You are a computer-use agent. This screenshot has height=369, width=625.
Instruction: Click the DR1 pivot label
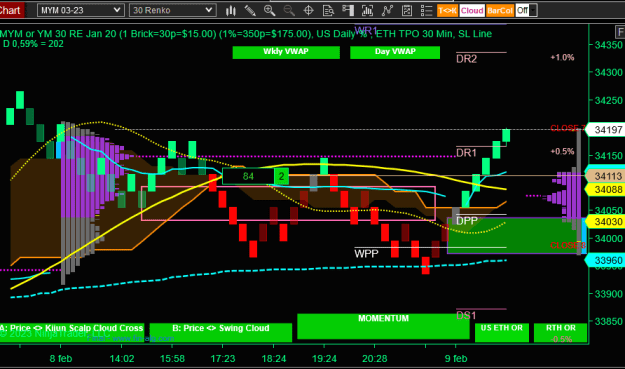(466, 153)
